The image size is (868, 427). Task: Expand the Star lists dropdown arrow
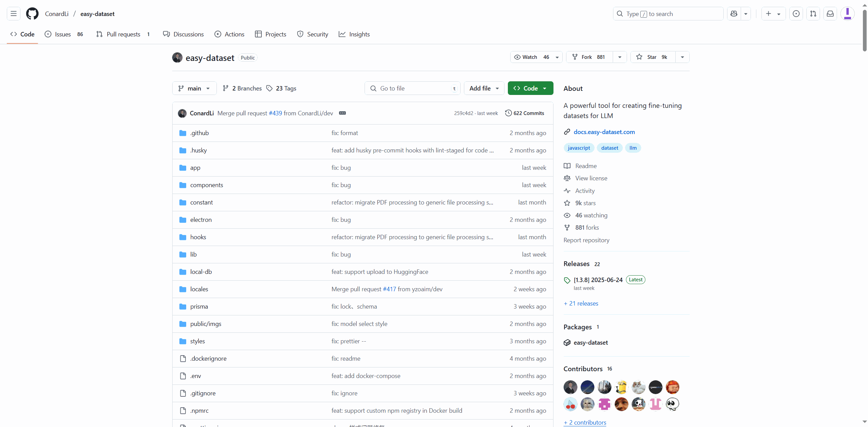[x=682, y=57]
